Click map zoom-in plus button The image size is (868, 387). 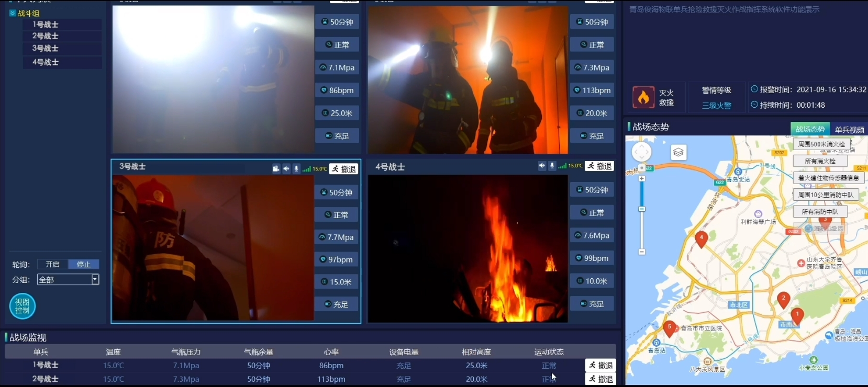coord(642,178)
